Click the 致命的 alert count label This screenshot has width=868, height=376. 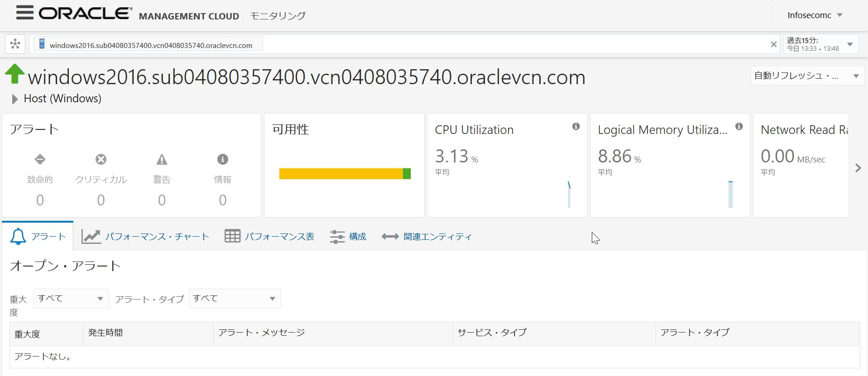tap(40, 180)
